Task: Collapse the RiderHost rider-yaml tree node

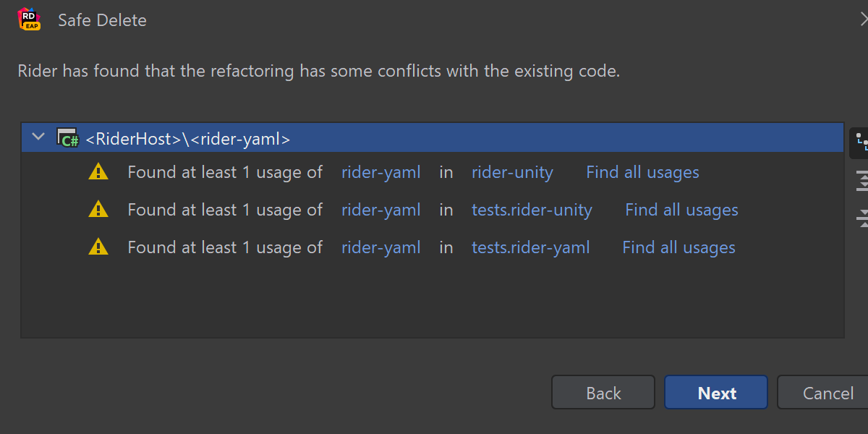Action: coord(39,137)
